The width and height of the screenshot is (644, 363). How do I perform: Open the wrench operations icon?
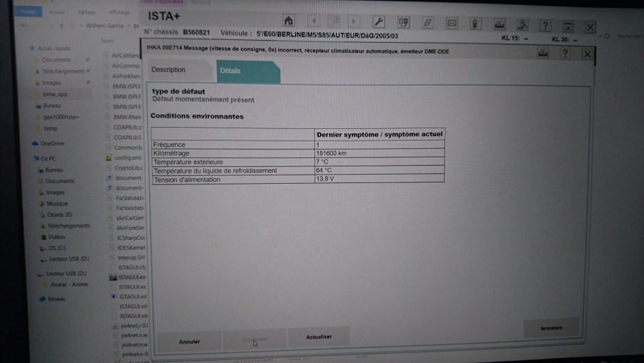(x=378, y=21)
